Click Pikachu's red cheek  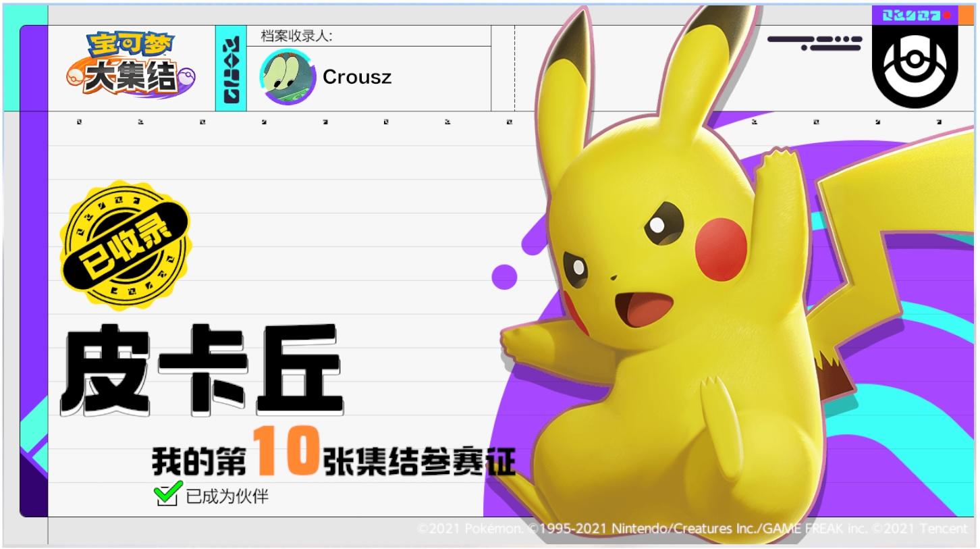coord(720,249)
